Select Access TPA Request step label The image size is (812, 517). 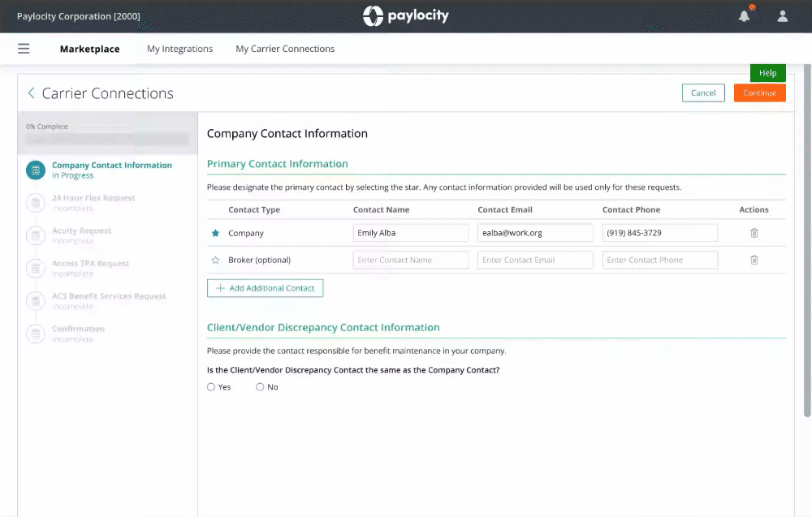[x=91, y=264]
